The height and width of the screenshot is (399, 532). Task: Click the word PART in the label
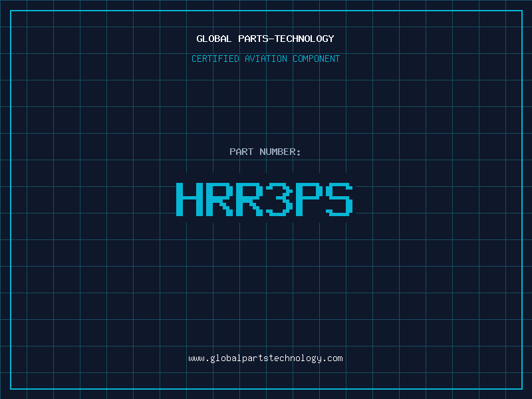[241, 152]
